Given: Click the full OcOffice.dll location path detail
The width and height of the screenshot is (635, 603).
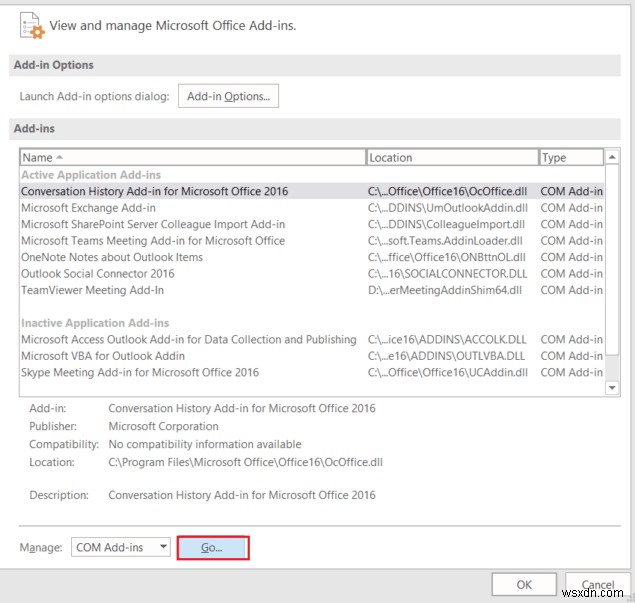Looking at the screenshot, I should 245,462.
